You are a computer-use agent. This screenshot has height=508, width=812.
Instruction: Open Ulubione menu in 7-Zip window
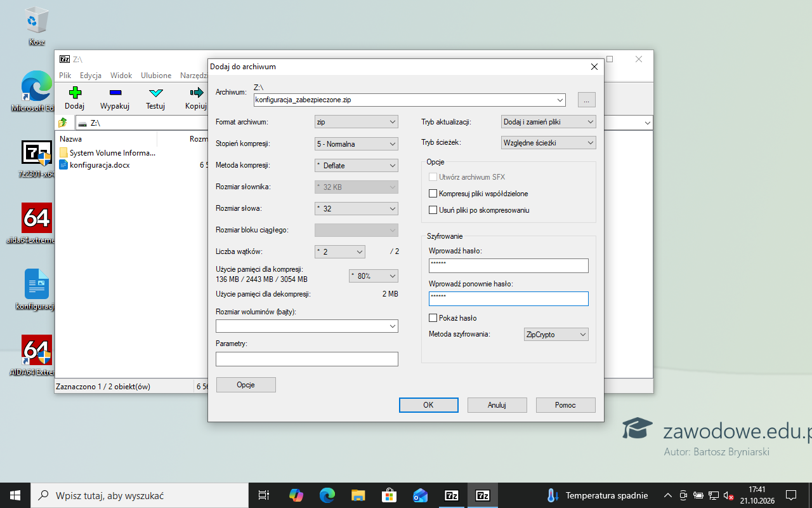pos(156,76)
